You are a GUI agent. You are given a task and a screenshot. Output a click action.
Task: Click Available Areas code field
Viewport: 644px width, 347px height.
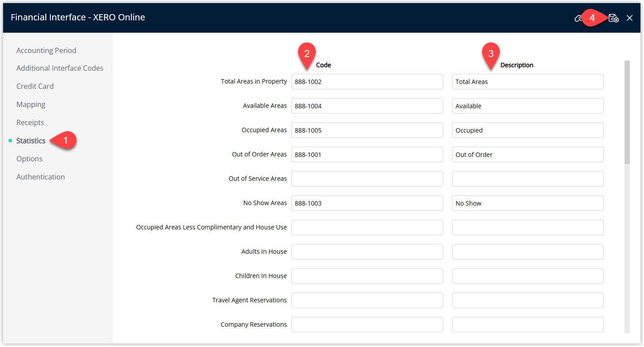pos(367,106)
